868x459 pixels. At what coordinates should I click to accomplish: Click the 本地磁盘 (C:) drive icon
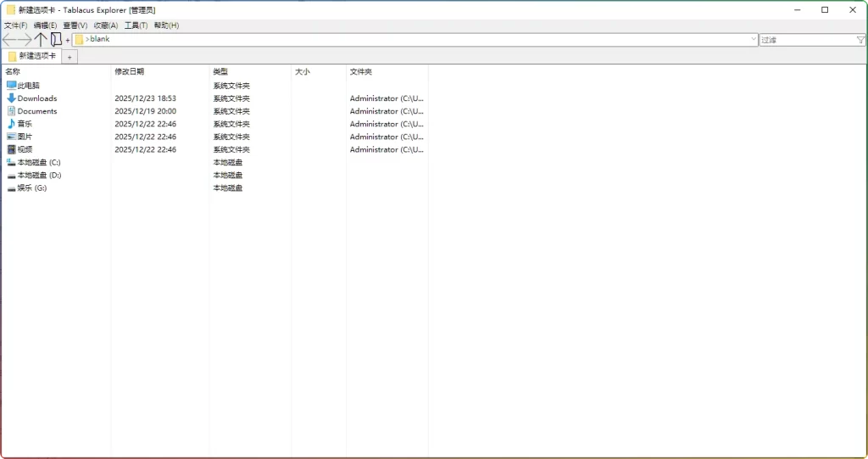point(11,162)
